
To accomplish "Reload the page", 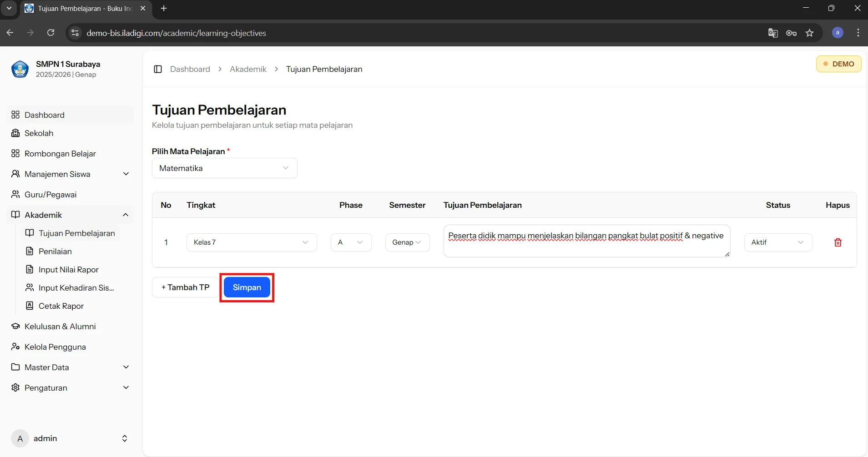I will pyautogui.click(x=51, y=33).
